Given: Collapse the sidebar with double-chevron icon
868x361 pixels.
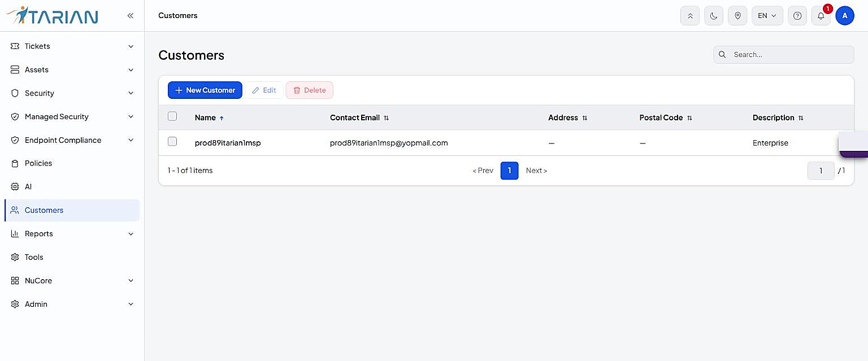Looking at the screenshot, I should [131, 16].
